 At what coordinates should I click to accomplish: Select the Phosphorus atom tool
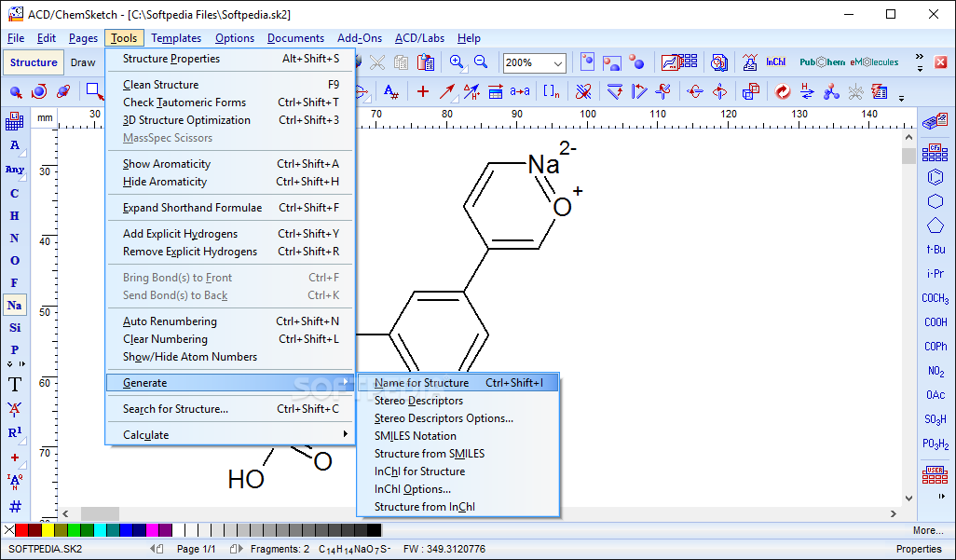pos(15,349)
